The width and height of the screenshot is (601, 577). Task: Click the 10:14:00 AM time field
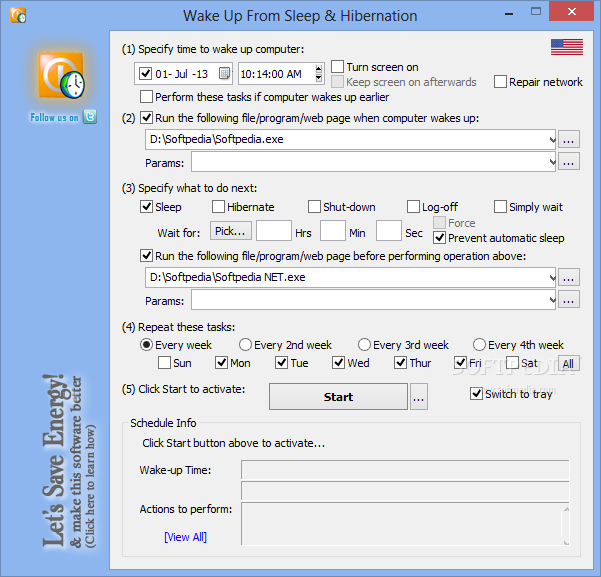(x=281, y=74)
